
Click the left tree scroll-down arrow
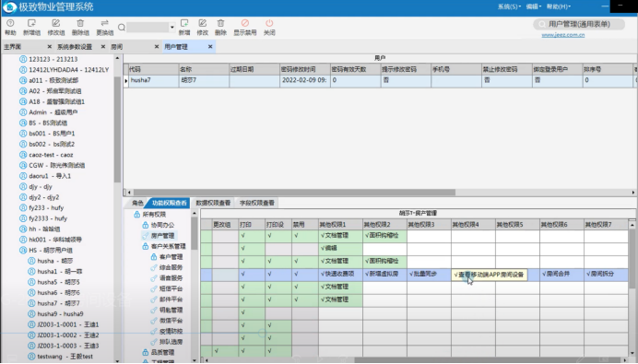pyautogui.click(x=117, y=360)
